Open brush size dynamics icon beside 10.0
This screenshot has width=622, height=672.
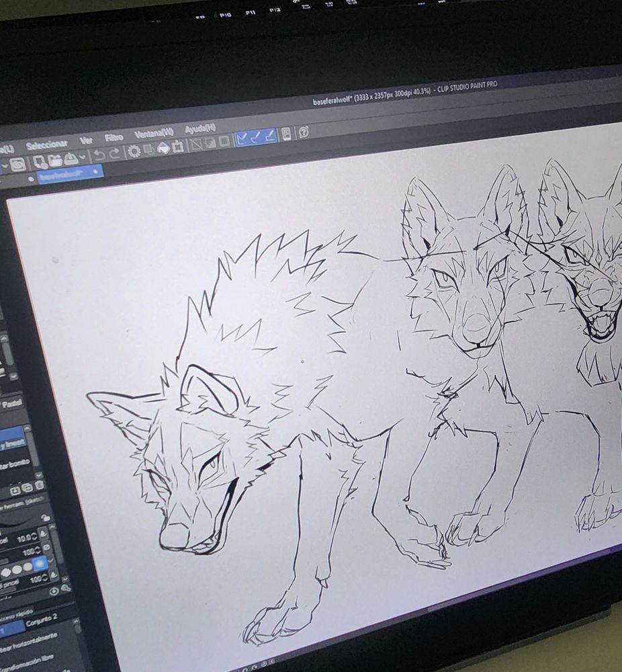click(43, 534)
